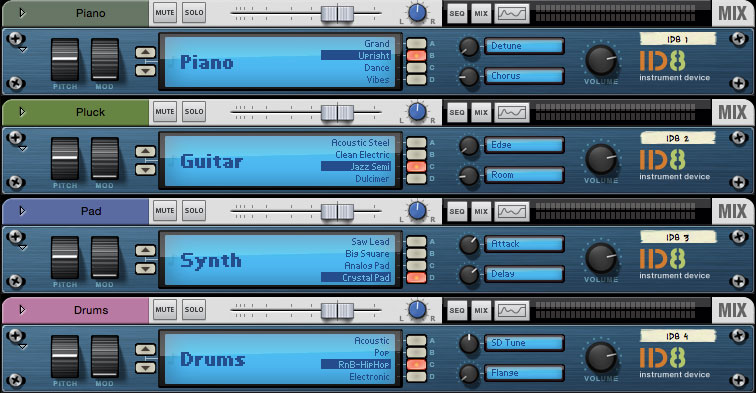
Task: Click the Detune knob on ID8 1
Action: point(469,47)
